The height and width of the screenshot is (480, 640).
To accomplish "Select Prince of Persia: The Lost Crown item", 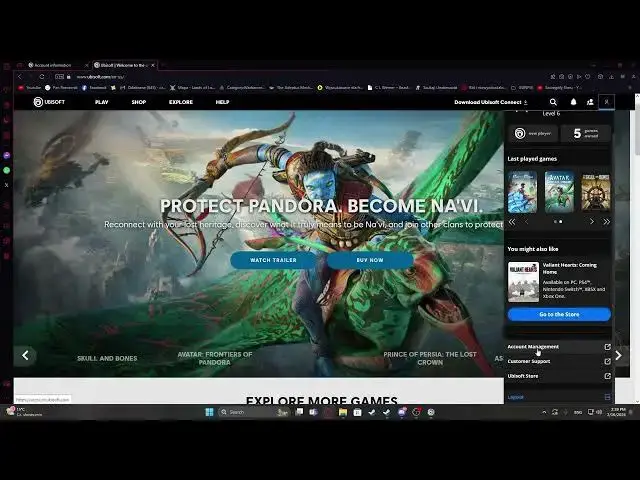I will coord(430,358).
